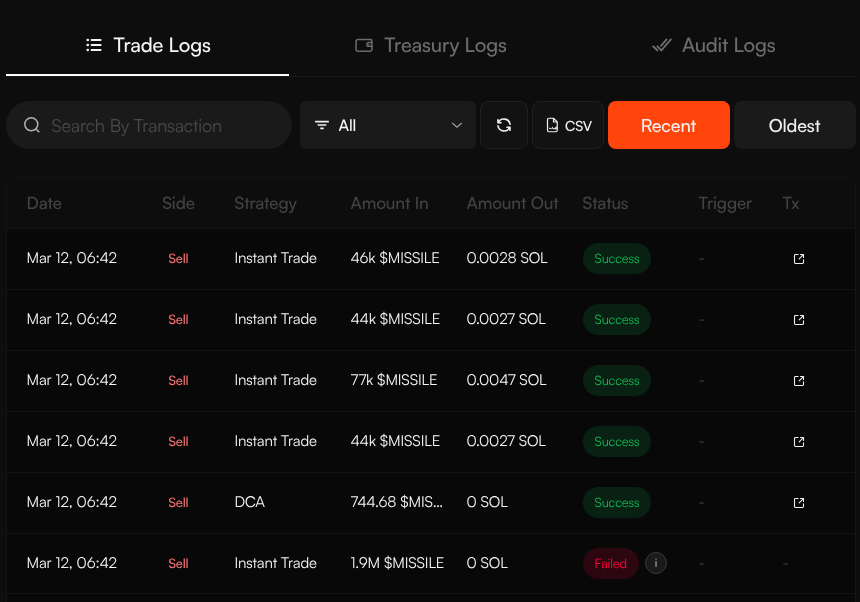Switch to the Treasury Logs tab
860x602 pixels.
[x=431, y=45]
